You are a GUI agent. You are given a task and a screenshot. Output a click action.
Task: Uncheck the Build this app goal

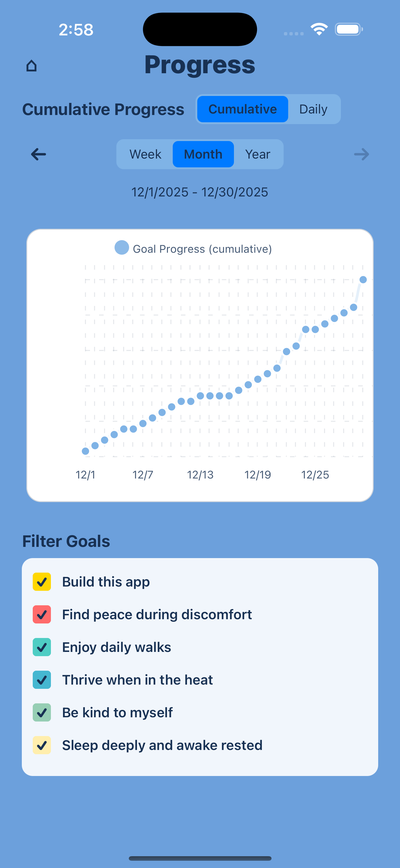42,581
